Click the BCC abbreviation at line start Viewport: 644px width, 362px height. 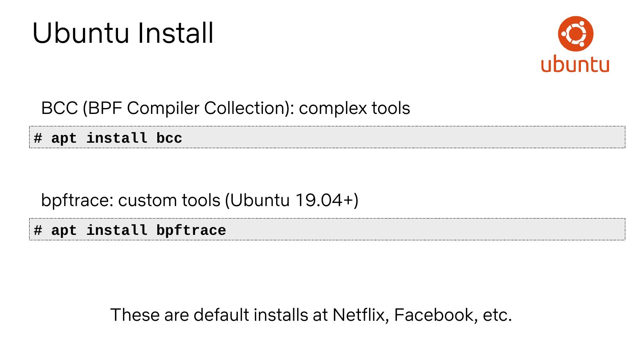(x=59, y=108)
